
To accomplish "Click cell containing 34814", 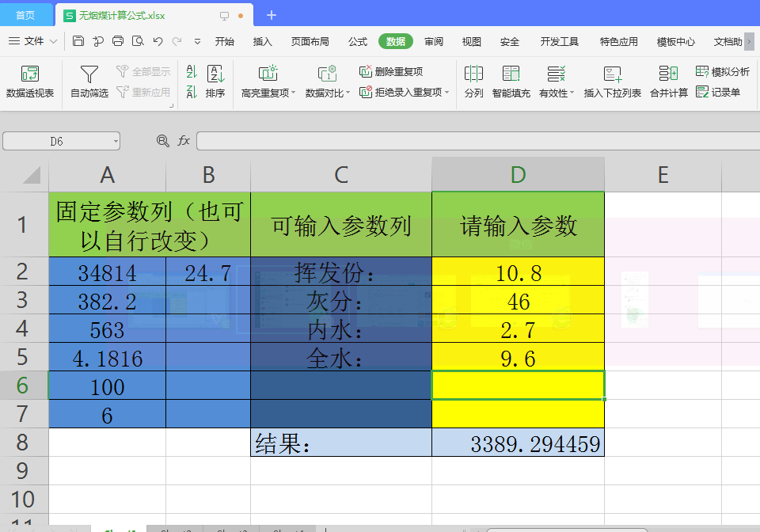I will pyautogui.click(x=107, y=272).
